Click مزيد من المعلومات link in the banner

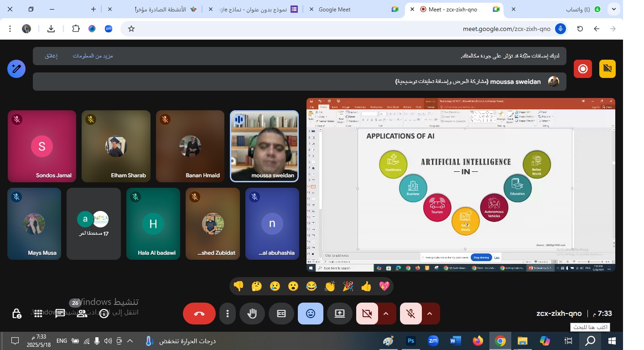click(x=93, y=56)
